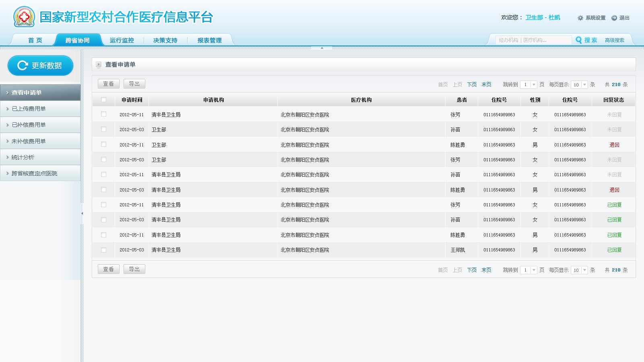
Task: Open the top 每页显示 rows dropdown
Action: pos(579,84)
